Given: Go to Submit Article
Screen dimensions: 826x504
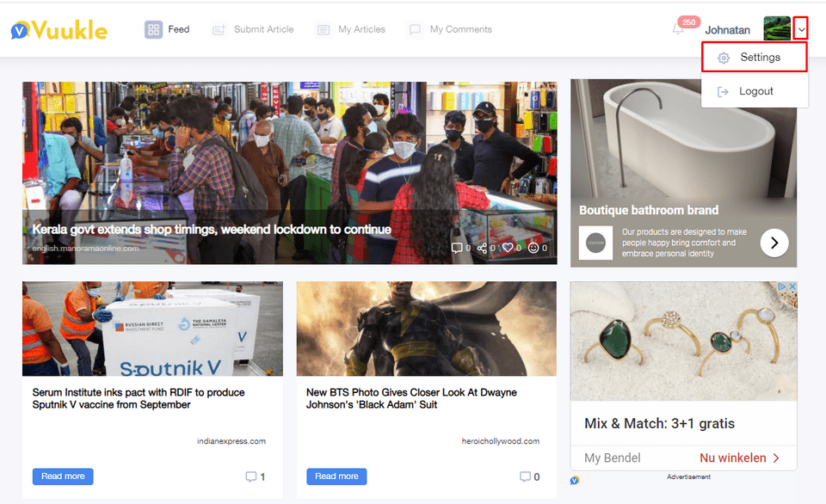Looking at the screenshot, I should click(253, 29).
